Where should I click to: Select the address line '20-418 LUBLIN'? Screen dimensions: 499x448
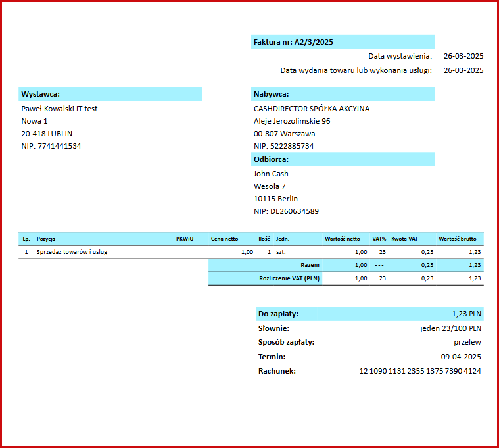pos(47,134)
